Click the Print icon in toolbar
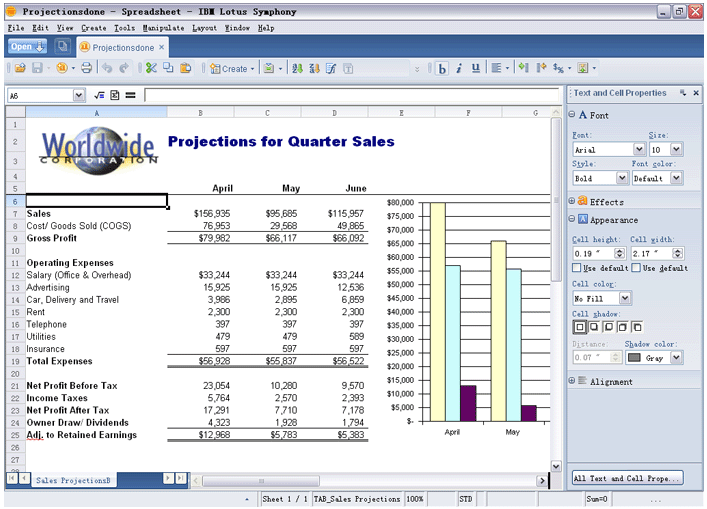Screen dimensions: 707x509 86,68
